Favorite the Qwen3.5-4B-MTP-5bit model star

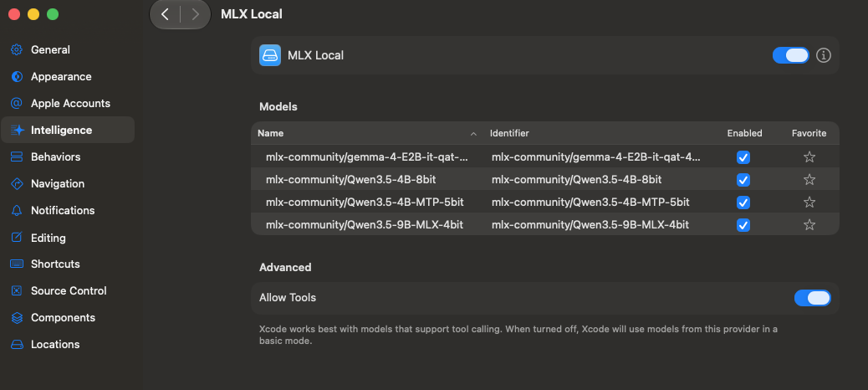pos(809,203)
